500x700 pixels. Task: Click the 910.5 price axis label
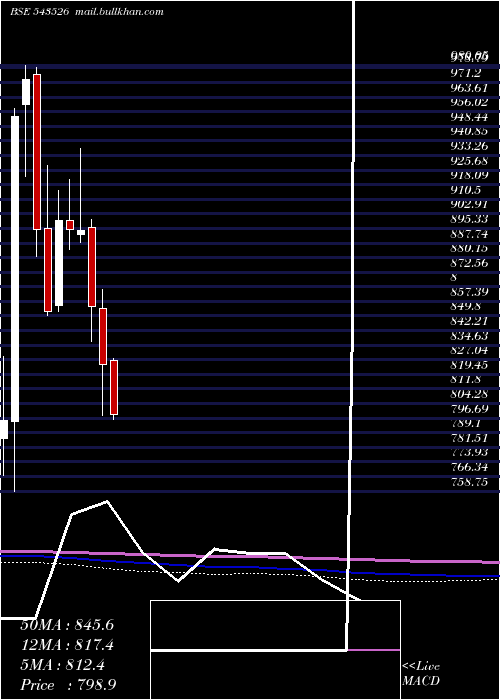coord(466,190)
